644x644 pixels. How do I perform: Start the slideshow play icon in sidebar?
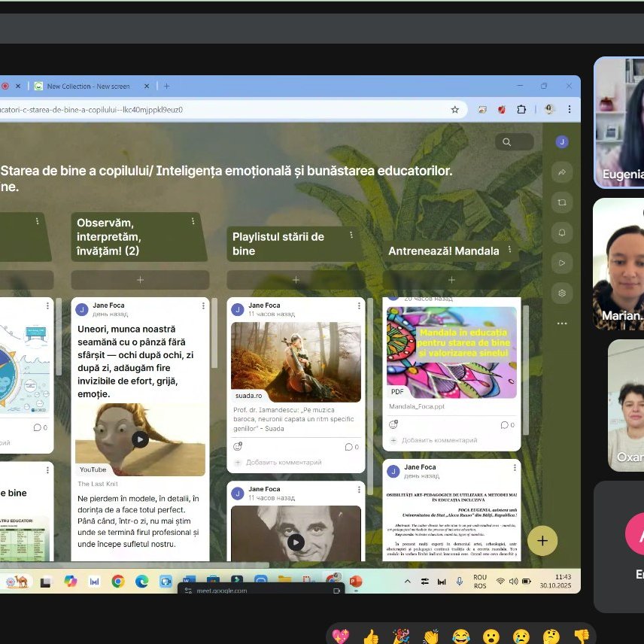click(561, 263)
